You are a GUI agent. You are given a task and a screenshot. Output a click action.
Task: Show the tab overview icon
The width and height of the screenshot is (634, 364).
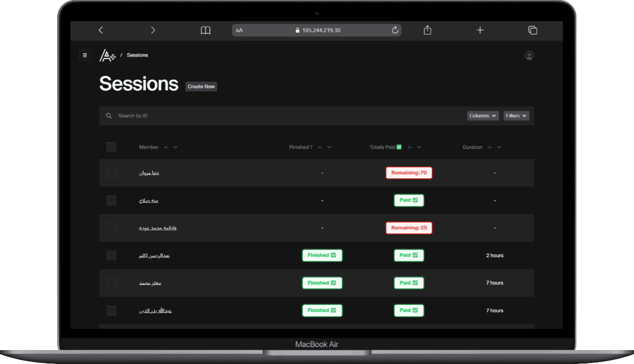click(x=533, y=30)
